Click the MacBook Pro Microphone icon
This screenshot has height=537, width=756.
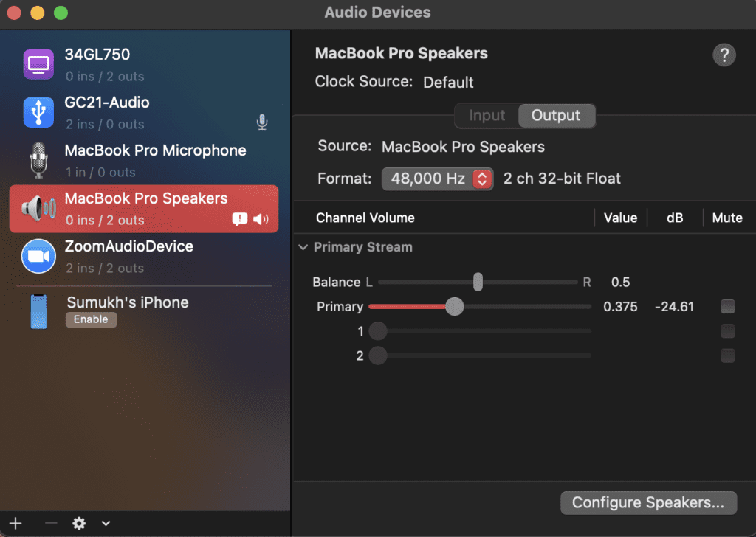[x=38, y=160]
